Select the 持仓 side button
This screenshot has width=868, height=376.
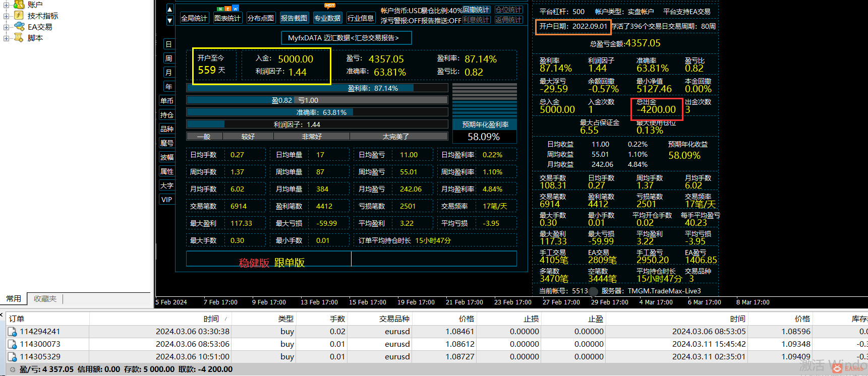click(x=167, y=115)
